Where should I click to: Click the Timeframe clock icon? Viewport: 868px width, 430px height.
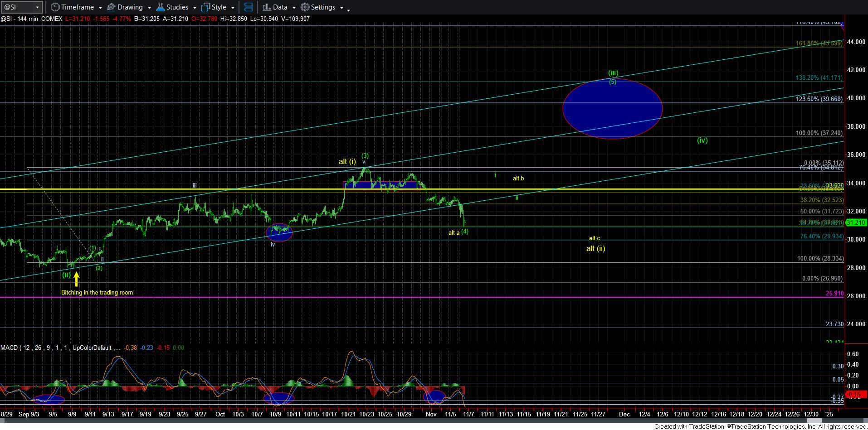55,7
